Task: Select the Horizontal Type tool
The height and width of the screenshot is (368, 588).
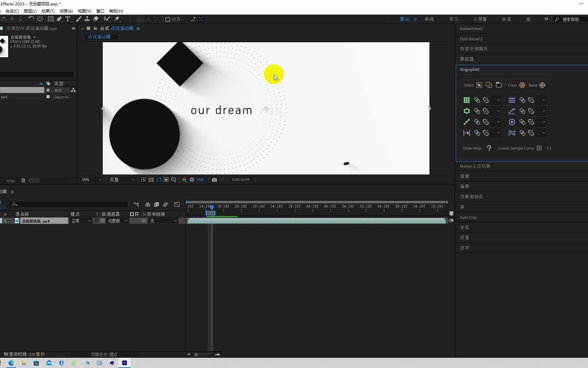Action: pyautogui.click(x=68, y=19)
